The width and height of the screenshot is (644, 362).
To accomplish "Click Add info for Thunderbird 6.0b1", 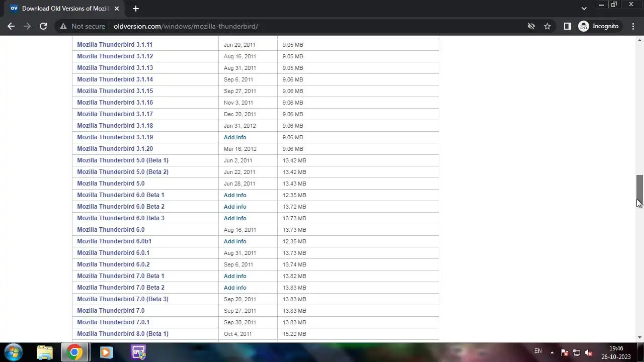I will click(x=235, y=241).
